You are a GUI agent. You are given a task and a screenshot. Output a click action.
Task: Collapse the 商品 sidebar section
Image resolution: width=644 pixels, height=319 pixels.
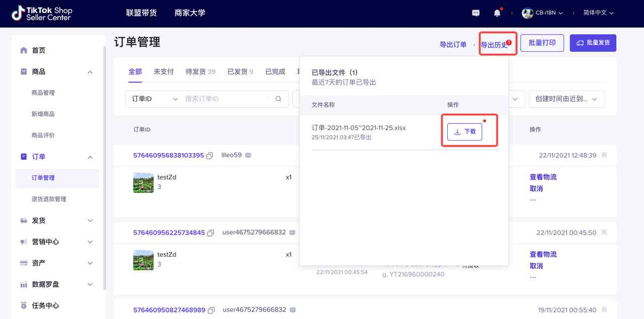coord(90,72)
